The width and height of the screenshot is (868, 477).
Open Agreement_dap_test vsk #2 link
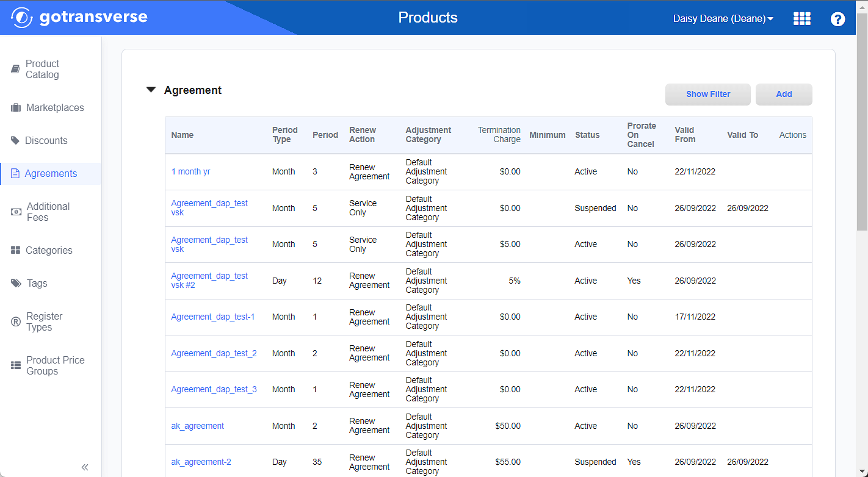(209, 281)
